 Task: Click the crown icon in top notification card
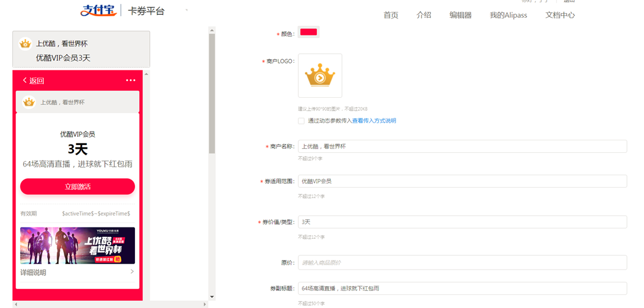click(x=25, y=44)
